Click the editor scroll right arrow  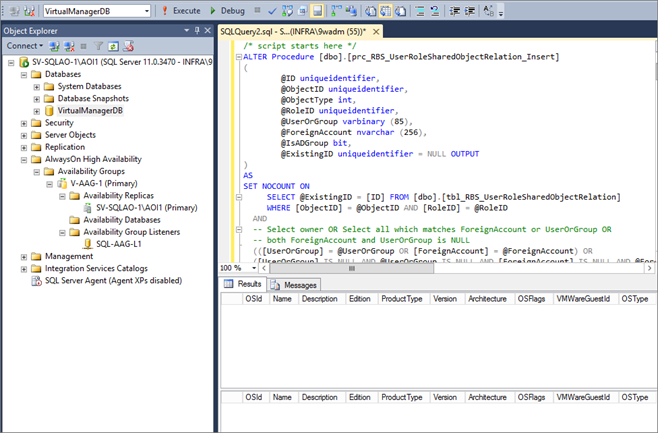pyautogui.click(x=649, y=268)
